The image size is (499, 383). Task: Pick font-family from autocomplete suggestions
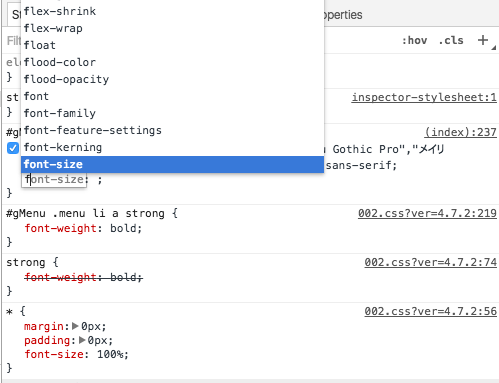(172, 113)
